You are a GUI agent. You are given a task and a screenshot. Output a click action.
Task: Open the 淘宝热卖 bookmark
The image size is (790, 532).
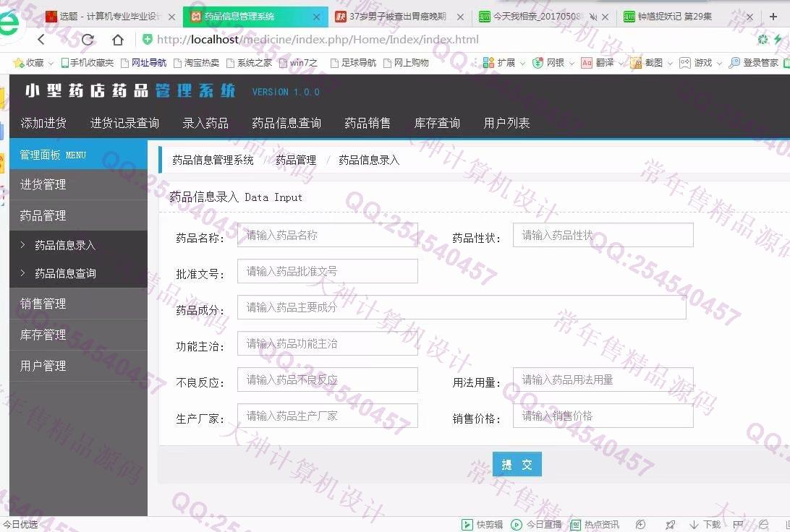click(x=197, y=63)
